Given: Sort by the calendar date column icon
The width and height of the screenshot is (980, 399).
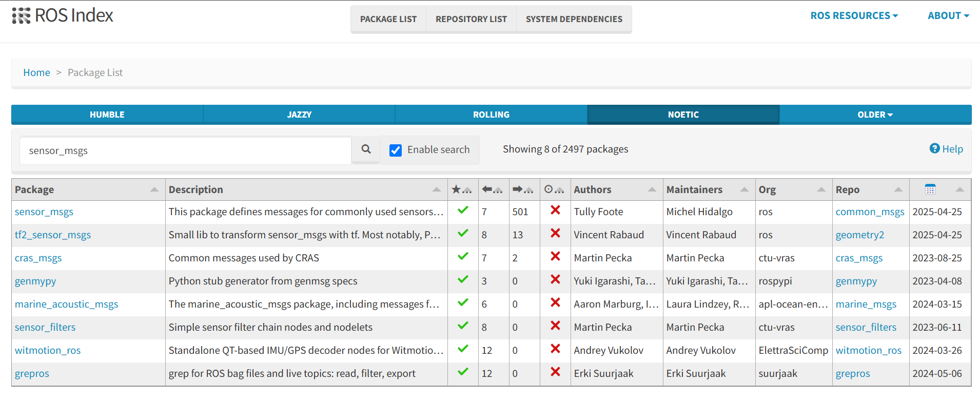Looking at the screenshot, I should tap(930, 189).
